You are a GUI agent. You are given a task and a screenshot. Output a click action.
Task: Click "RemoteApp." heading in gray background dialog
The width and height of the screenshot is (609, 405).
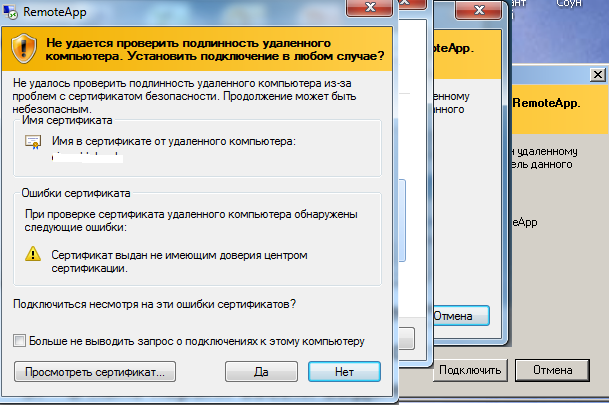546,103
